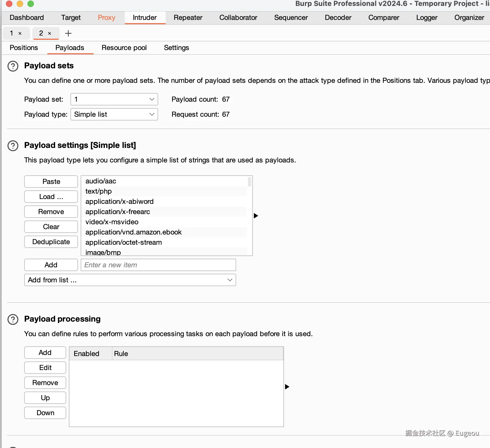Open the Positions sub-tab

point(24,48)
